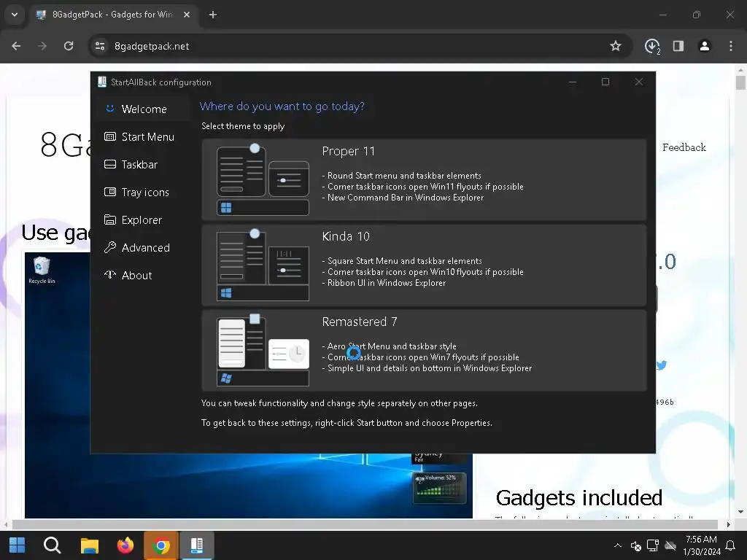Launch Firefox from the taskbar
Image resolution: width=747 pixels, height=560 pixels.
coord(125,545)
